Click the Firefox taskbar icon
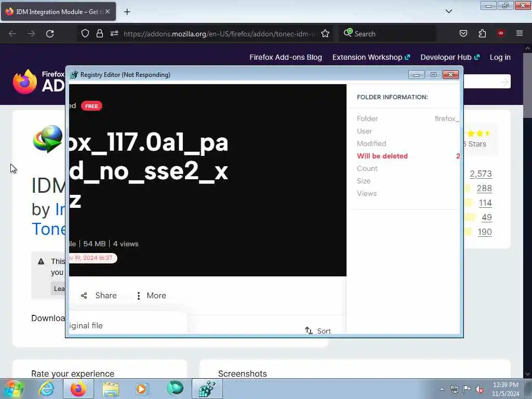 78,389
